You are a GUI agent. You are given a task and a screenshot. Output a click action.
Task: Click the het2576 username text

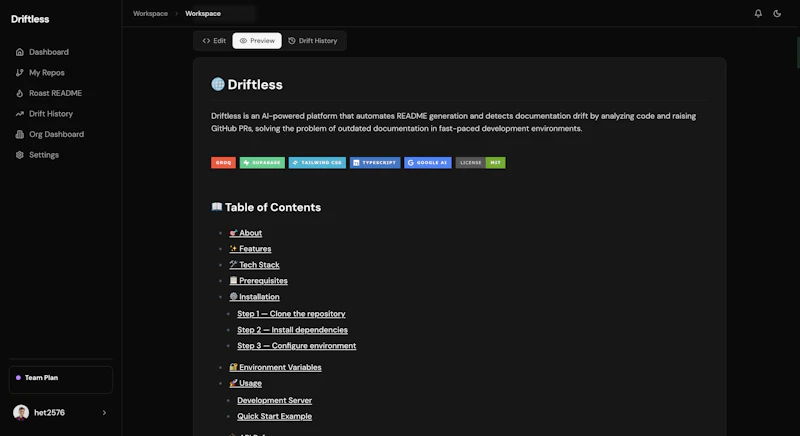click(49, 413)
